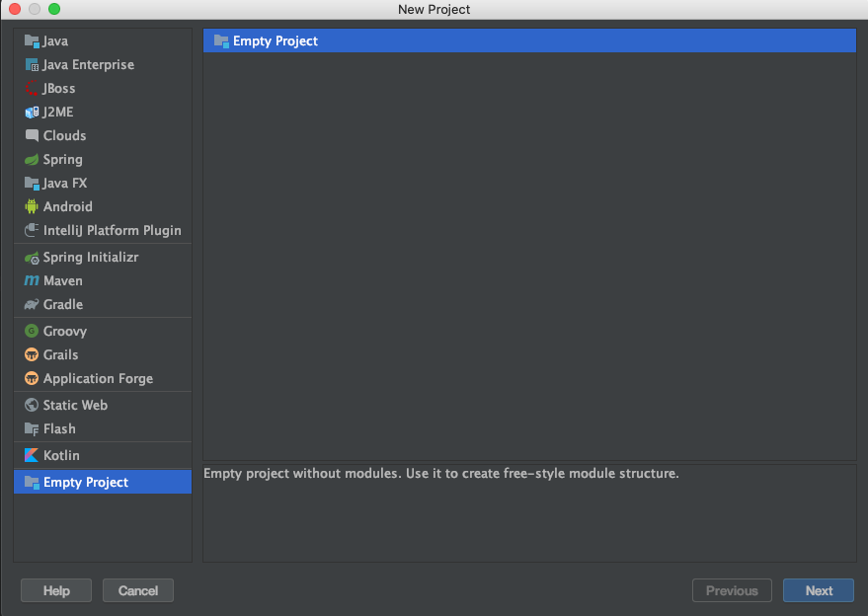The height and width of the screenshot is (616, 868).
Task: Cancel the New Project dialog
Action: (x=138, y=590)
